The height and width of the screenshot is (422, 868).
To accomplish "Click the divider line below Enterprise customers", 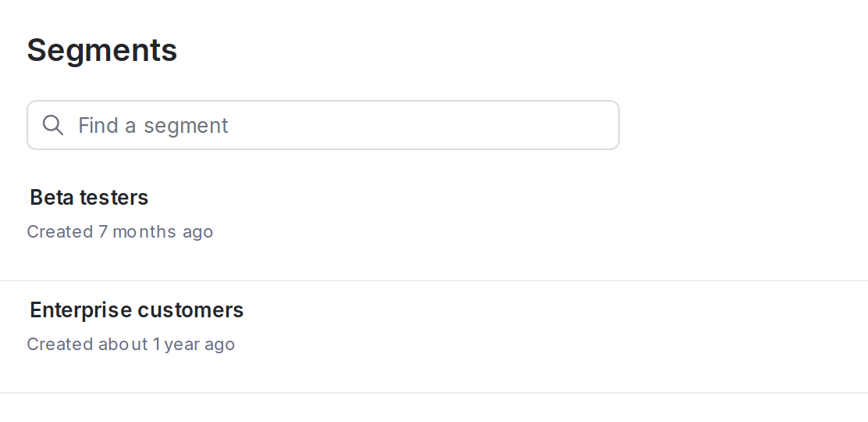I will (x=434, y=392).
